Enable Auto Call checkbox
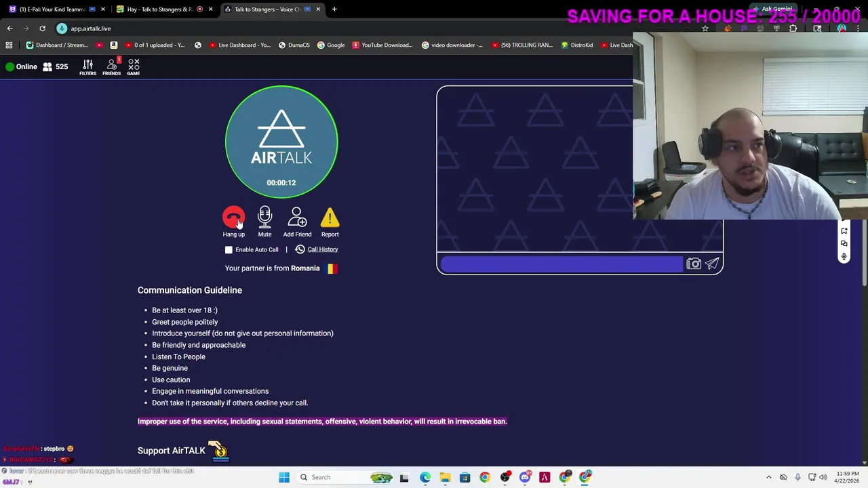This screenshot has width=868, height=488. [229, 249]
